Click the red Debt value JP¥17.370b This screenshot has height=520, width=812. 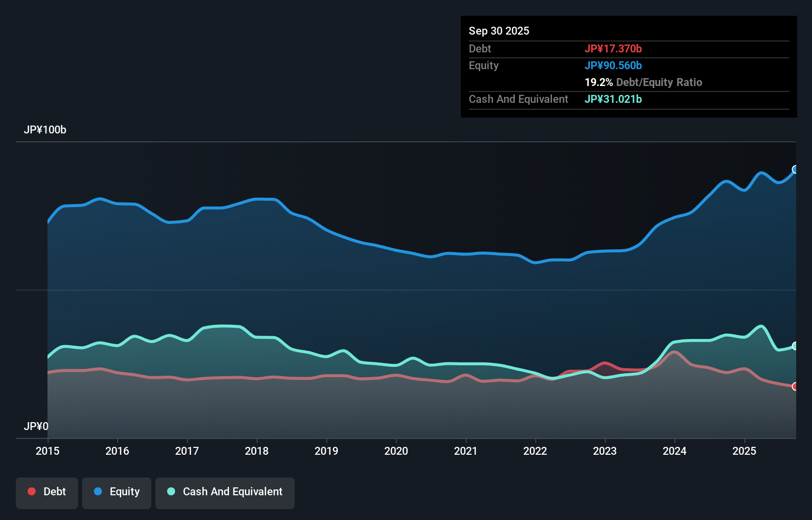[x=614, y=48]
